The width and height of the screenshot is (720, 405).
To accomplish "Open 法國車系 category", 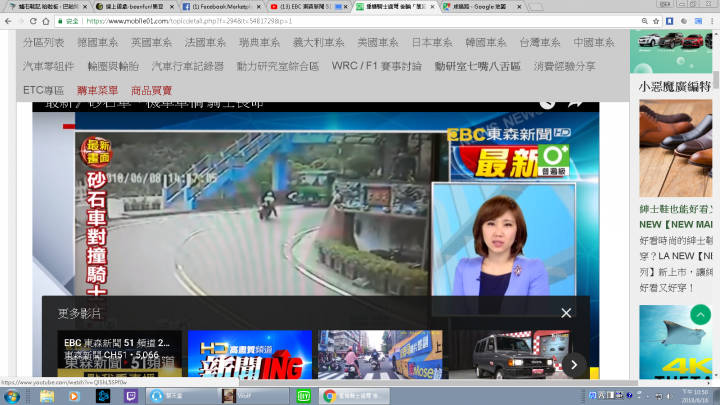I will click(205, 43).
